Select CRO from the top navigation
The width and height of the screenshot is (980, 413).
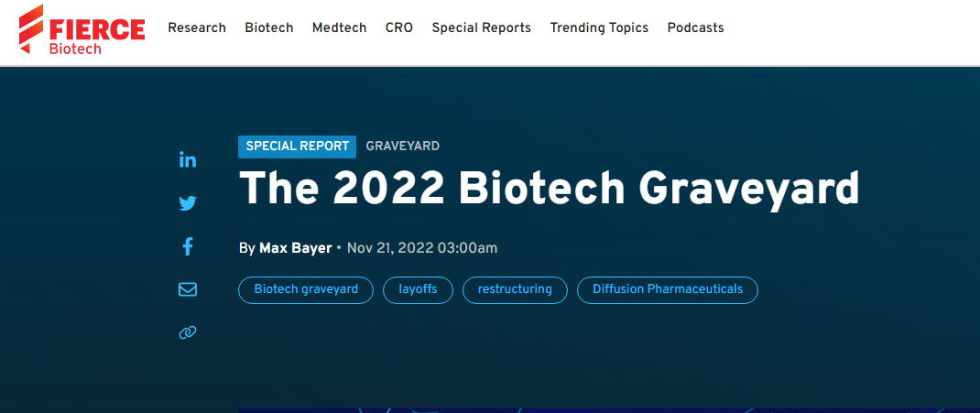click(399, 27)
